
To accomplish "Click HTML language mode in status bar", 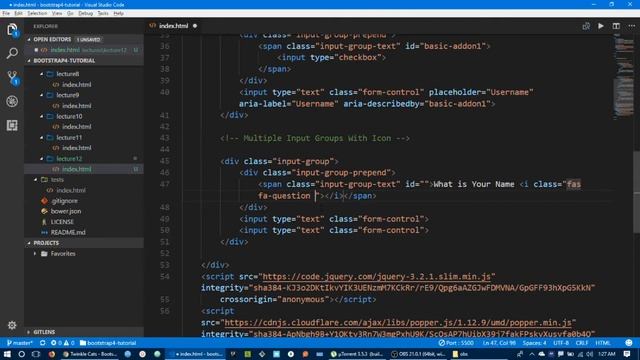I will point(603,343).
